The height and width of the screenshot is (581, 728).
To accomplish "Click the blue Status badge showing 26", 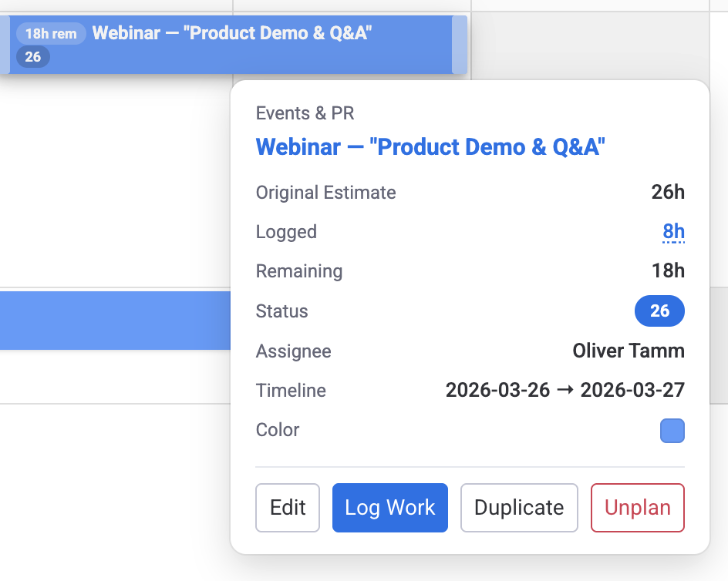I will (659, 311).
